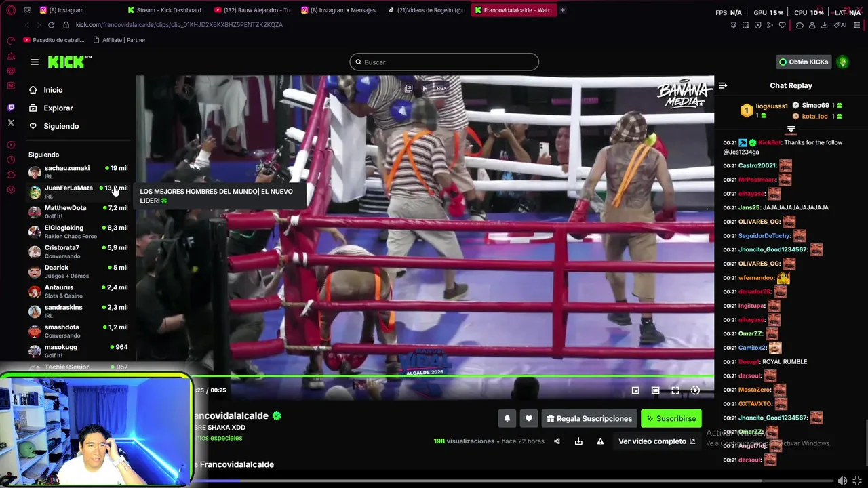Open sachauzumaki channel in following list
Viewport: 868px width, 488px height.
click(78, 171)
